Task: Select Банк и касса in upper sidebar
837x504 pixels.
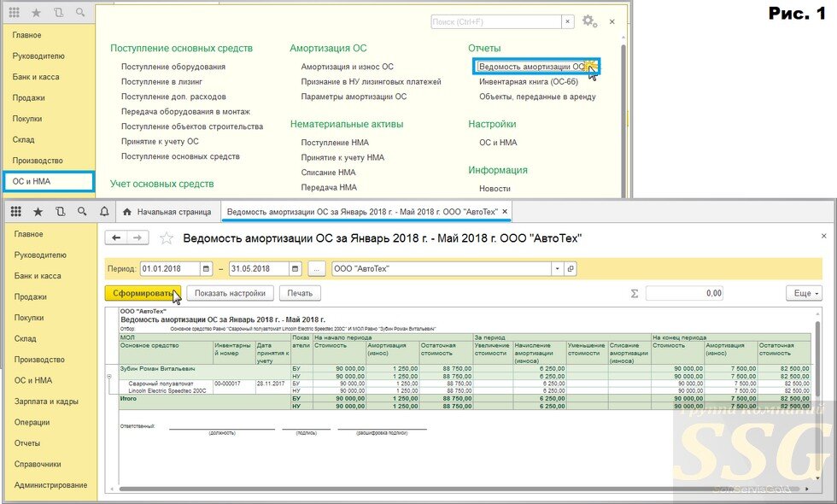Action: pyautogui.click(x=36, y=77)
